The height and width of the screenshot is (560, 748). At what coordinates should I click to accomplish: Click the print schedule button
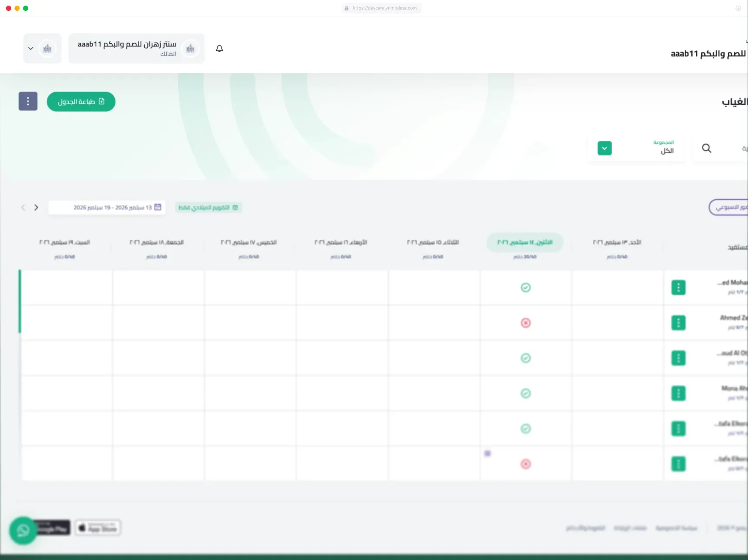81,101
